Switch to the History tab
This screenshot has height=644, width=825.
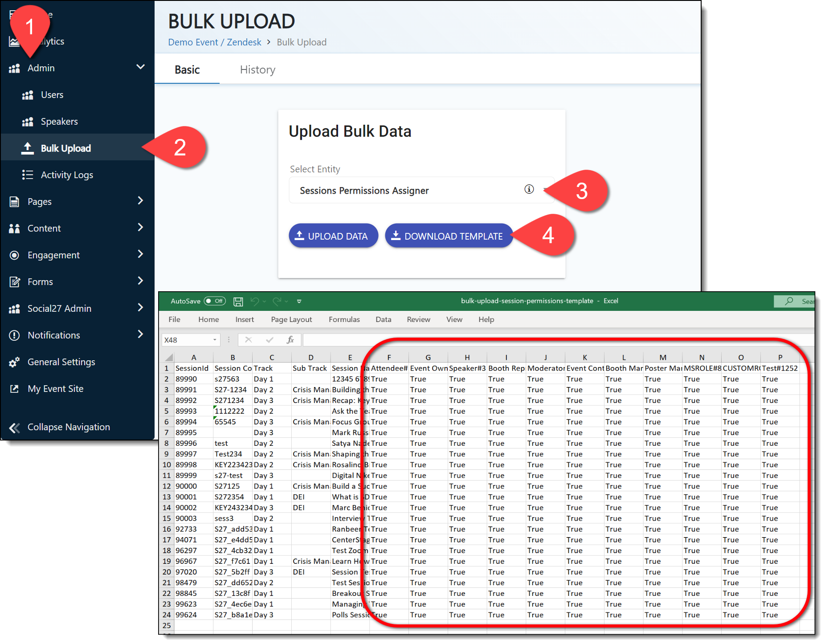pyautogui.click(x=257, y=70)
